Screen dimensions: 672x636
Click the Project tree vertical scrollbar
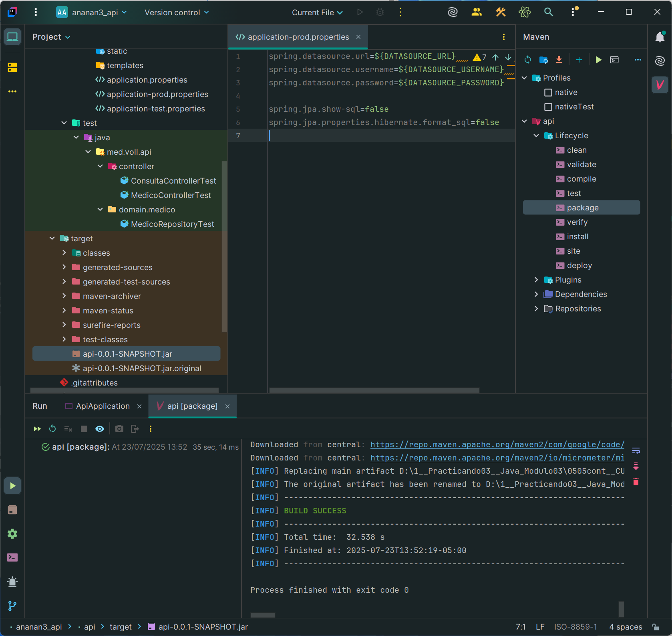point(225,246)
